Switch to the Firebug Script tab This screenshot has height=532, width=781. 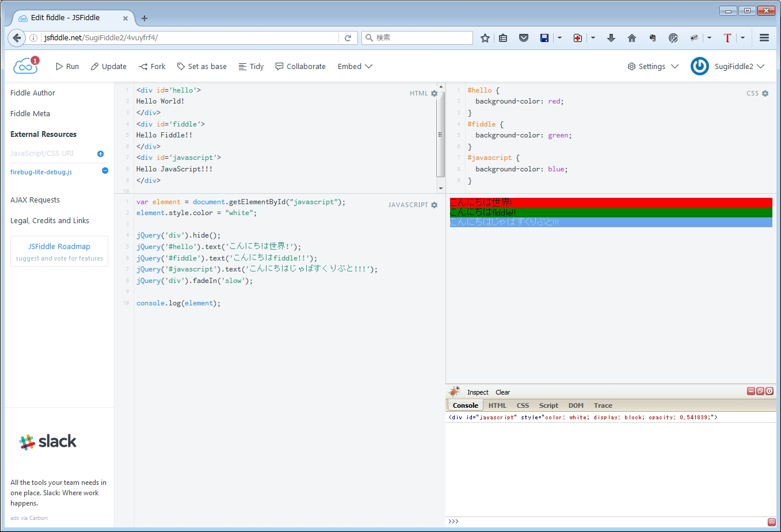pos(548,405)
